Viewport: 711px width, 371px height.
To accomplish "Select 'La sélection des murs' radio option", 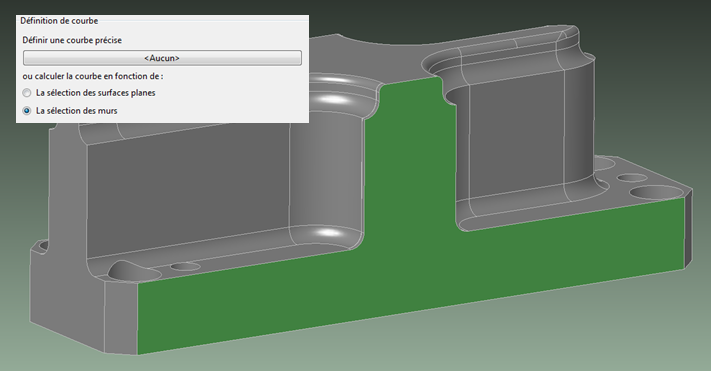I will (x=27, y=111).
